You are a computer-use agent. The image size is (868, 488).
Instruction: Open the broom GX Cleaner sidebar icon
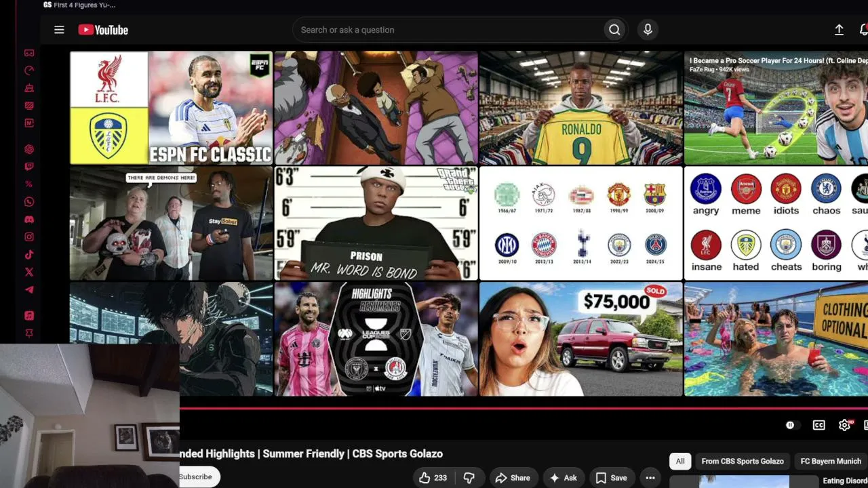tap(29, 88)
